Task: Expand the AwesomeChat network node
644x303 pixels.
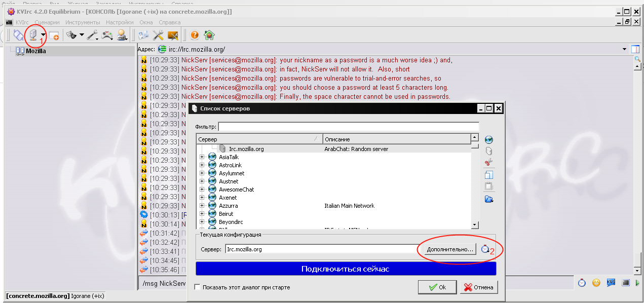Action: click(x=202, y=190)
